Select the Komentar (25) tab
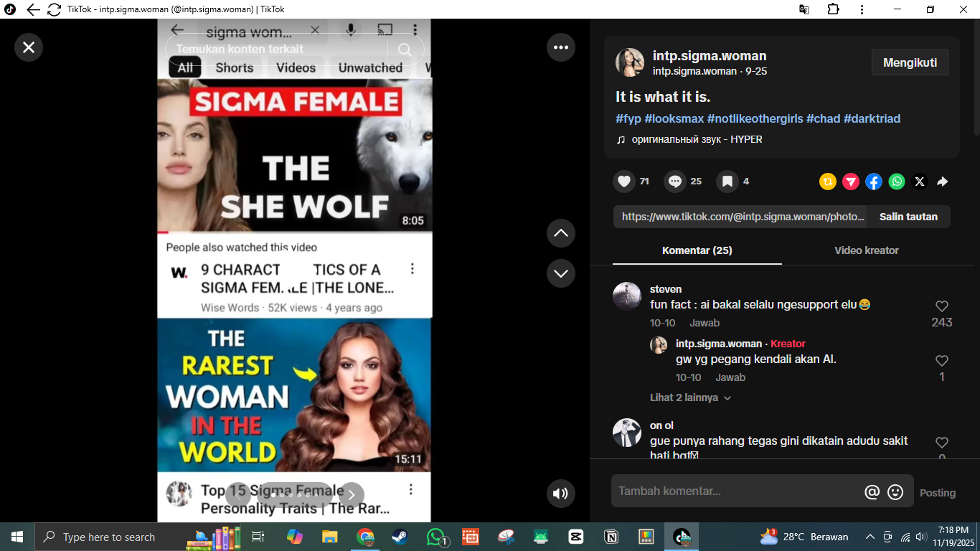The height and width of the screenshot is (551, 980). (697, 250)
